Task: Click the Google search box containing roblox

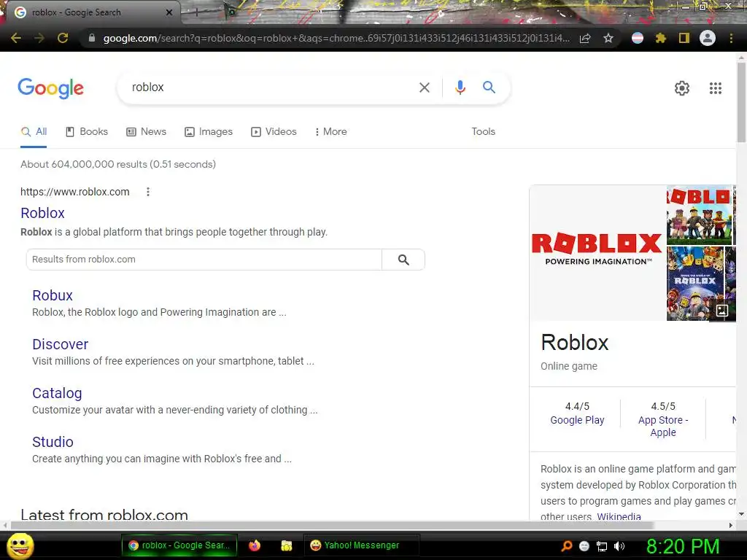Action: [267, 87]
